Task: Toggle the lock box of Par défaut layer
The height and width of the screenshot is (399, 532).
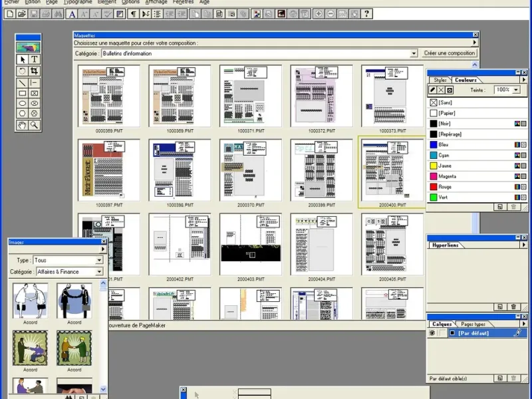Action: tap(442, 333)
